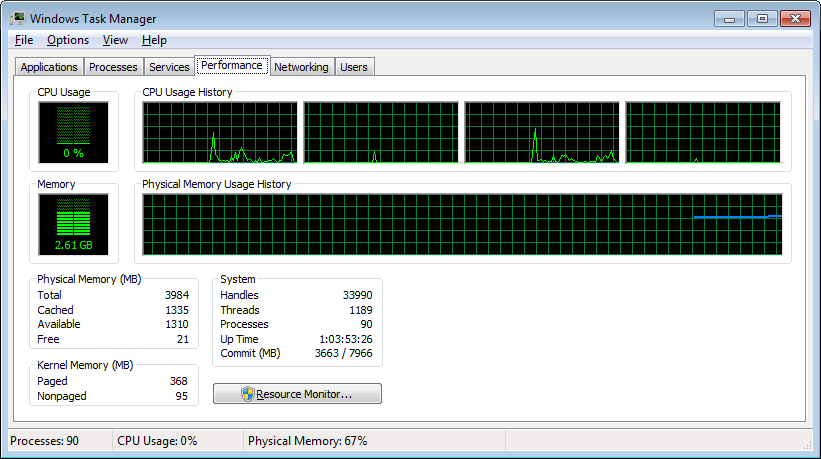The height and width of the screenshot is (459, 821).
Task: Click the Memory usage gauge meter
Action: point(73,224)
